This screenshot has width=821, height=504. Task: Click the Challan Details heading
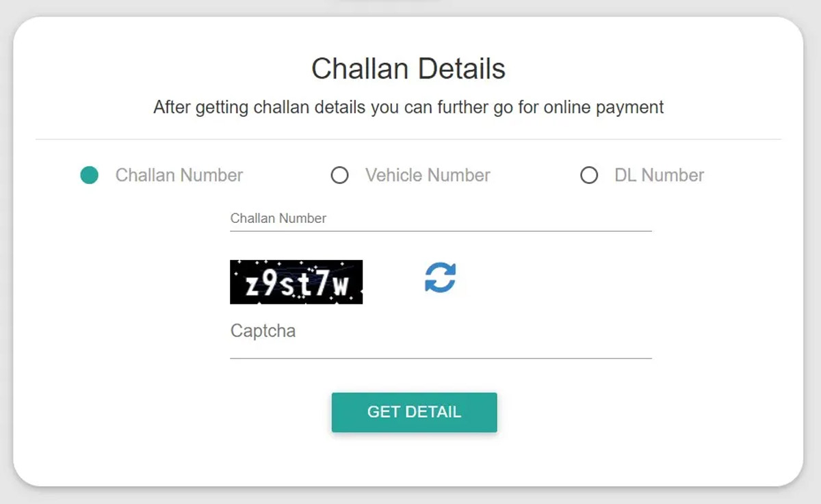click(x=409, y=68)
